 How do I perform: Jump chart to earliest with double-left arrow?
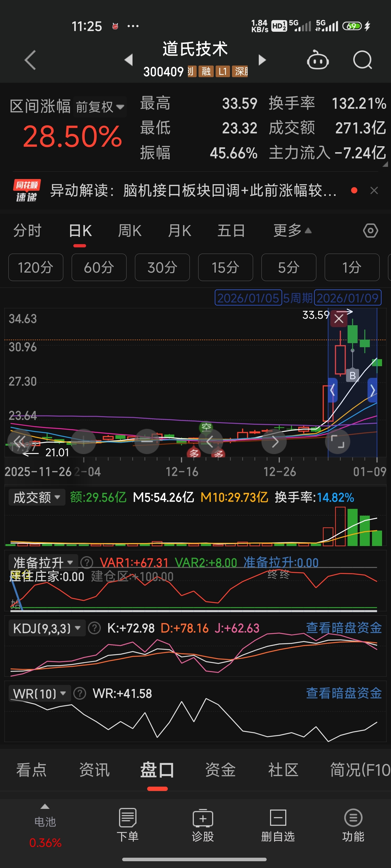(x=20, y=441)
